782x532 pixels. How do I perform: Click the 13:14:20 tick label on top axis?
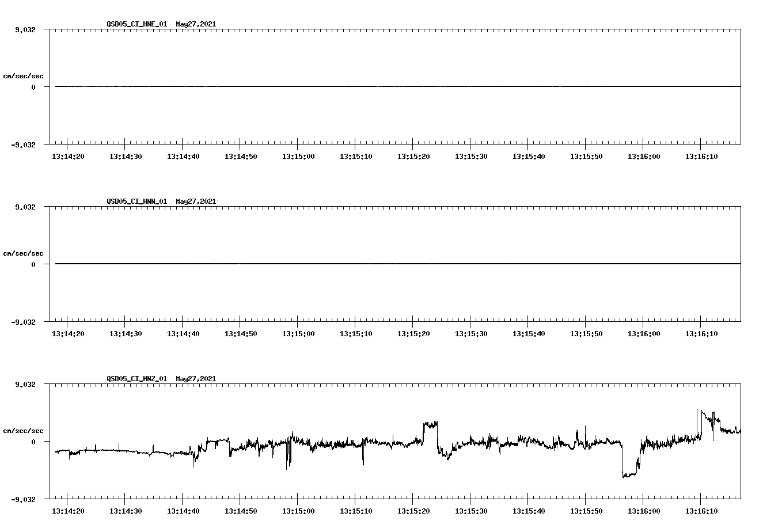(x=68, y=155)
